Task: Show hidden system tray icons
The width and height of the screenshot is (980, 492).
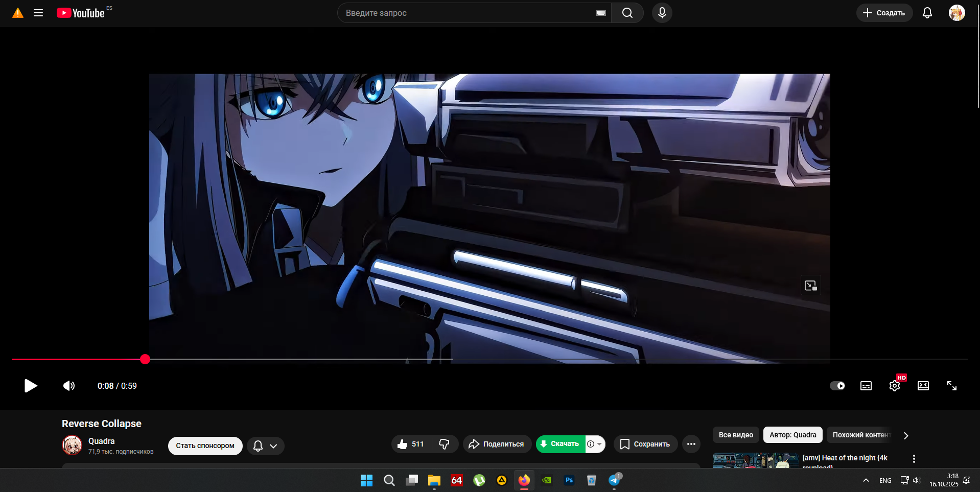Action: point(866,480)
